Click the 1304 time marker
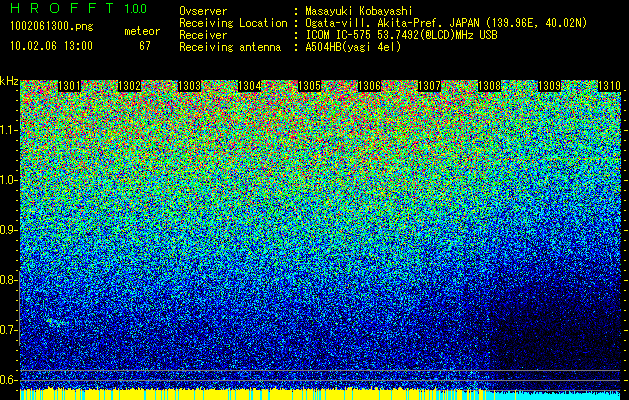The width and height of the screenshot is (629, 400). 250,86
